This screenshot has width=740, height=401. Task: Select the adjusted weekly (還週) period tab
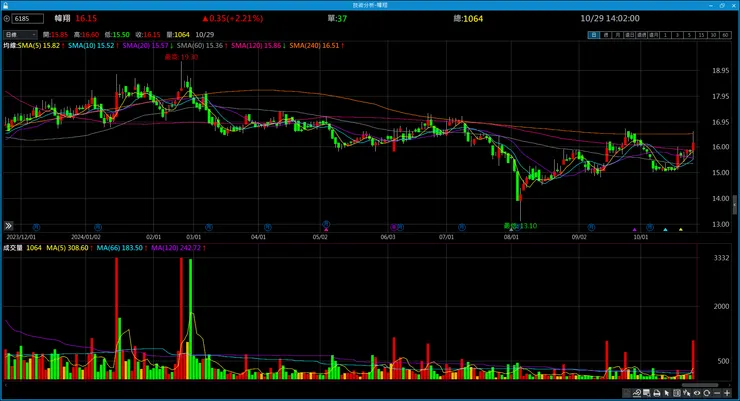(x=641, y=35)
